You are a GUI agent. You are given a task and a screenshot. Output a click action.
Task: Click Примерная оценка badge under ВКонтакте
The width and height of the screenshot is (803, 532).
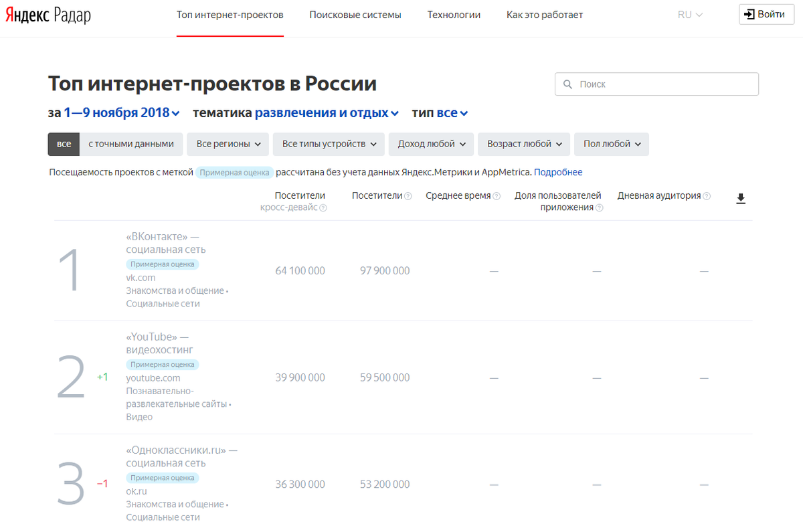(x=163, y=264)
